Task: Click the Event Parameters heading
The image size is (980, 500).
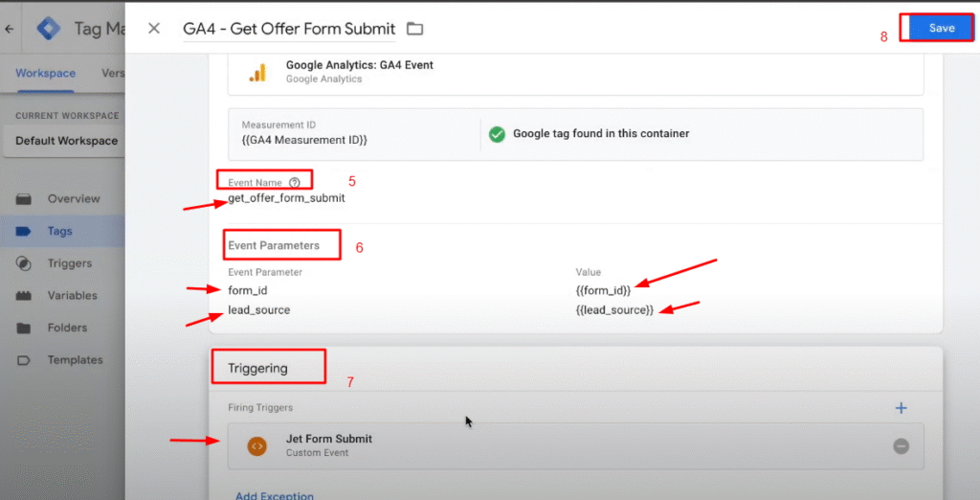Action: (274, 245)
